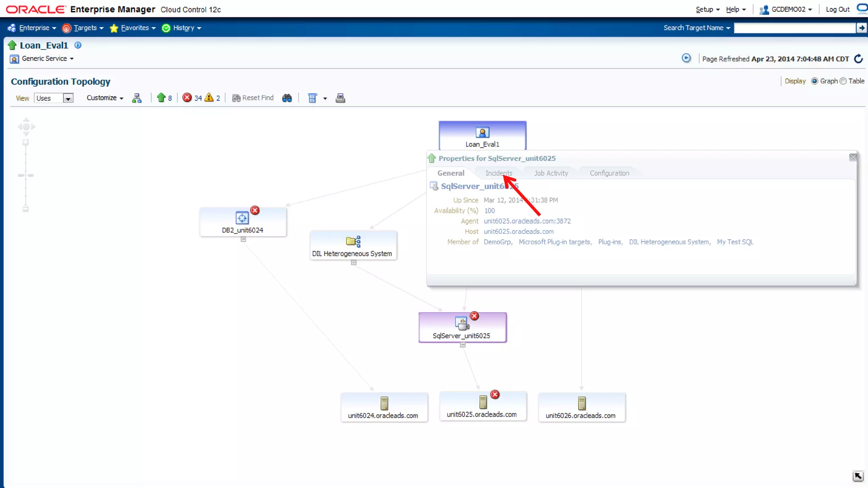The height and width of the screenshot is (488, 868).
Task: Click error badge on DB2_unit6024 node
Action: pos(255,210)
